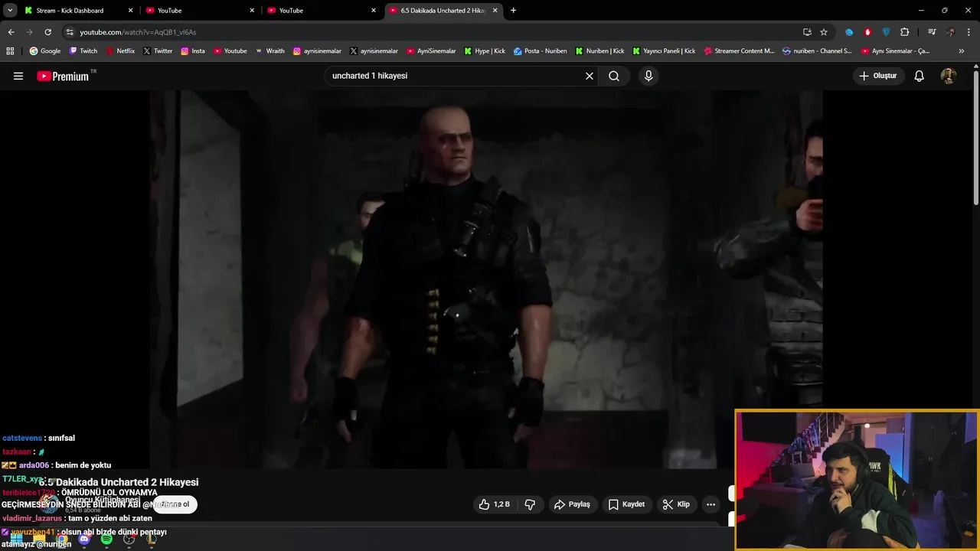
Task: Open the Netflix bookmark
Action: (x=120, y=51)
